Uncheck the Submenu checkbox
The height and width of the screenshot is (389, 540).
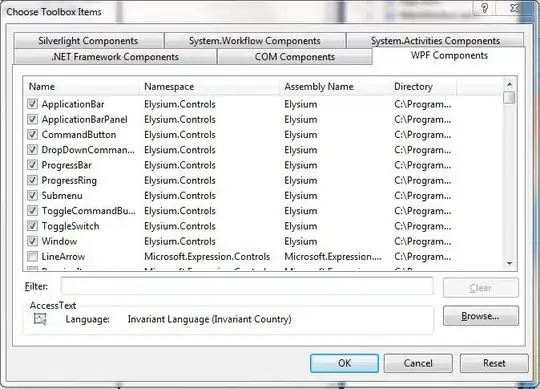pyautogui.click(x=32, y=196)
